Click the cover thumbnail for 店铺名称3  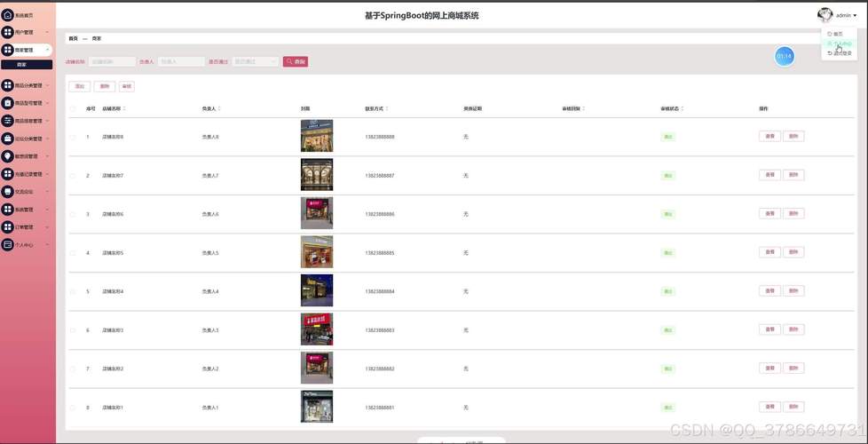tap(317, 329)
